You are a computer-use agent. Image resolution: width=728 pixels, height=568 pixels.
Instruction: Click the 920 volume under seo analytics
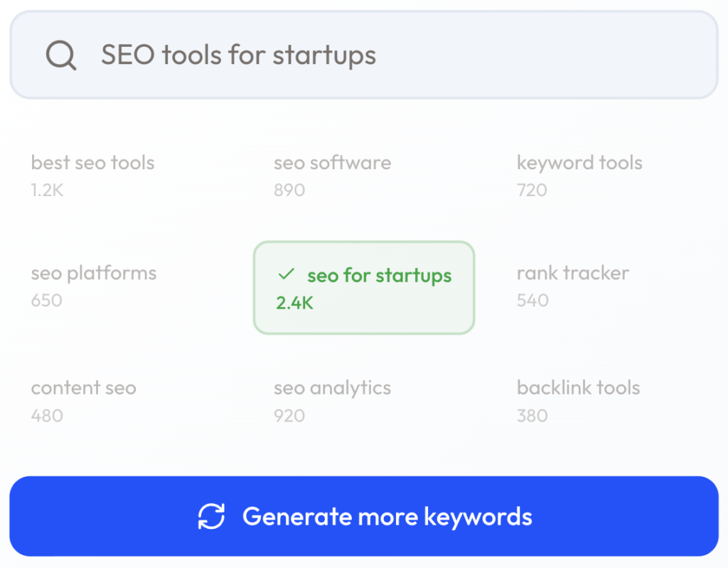click(289, 415)
